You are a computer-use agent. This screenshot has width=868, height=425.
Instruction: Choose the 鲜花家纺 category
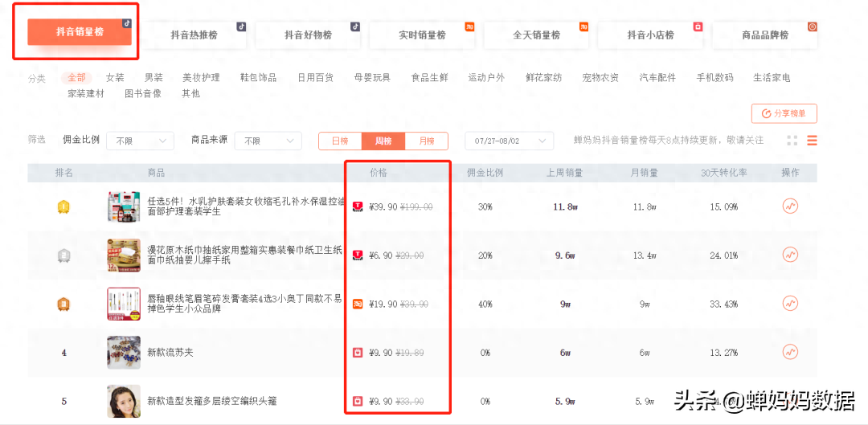click(x=543, y=77)
